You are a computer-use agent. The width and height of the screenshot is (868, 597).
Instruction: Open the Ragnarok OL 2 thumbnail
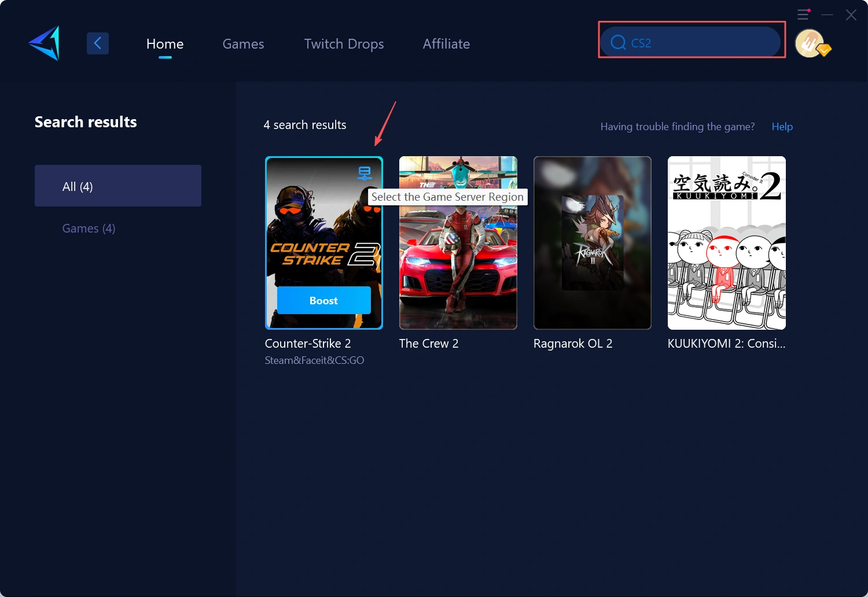point(592,243)
